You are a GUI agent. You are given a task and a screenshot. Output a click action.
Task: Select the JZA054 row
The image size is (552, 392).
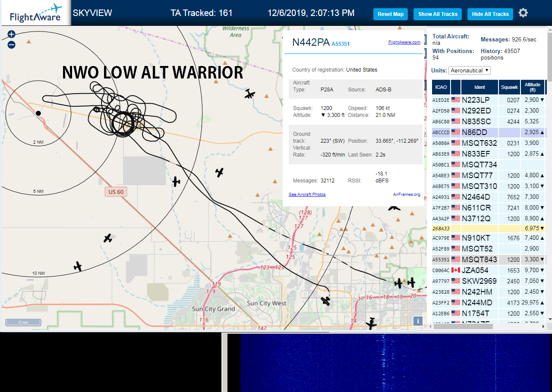point(489,270)
